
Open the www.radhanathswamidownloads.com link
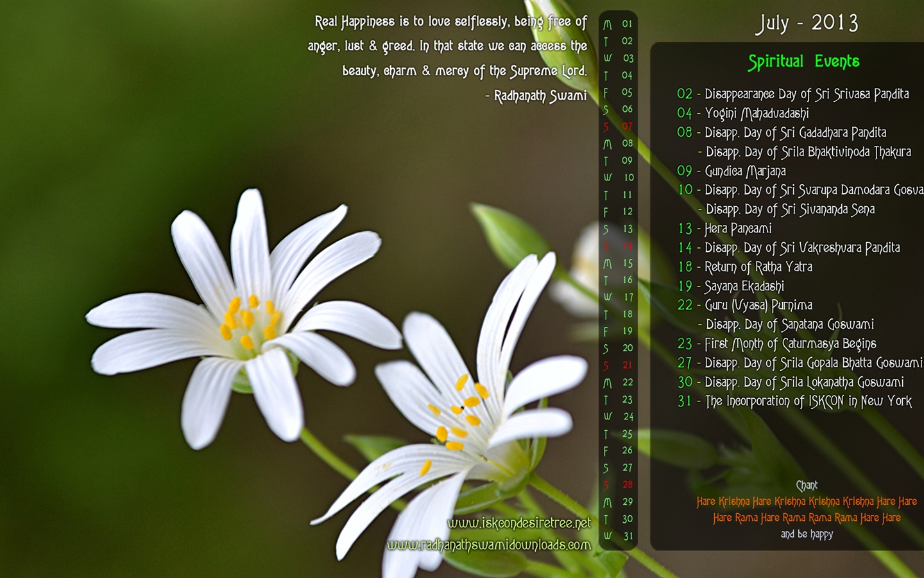point(489,545)
